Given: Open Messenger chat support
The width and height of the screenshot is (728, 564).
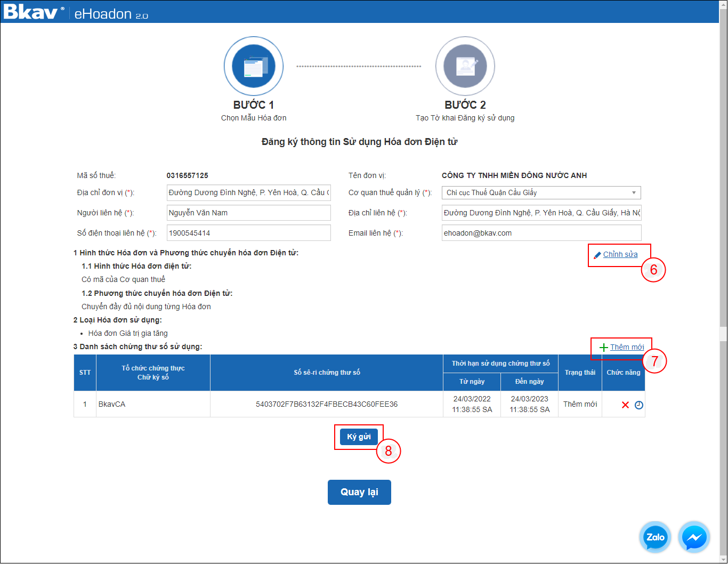Looking at the screenshot, I should click(x=694, y=537).
